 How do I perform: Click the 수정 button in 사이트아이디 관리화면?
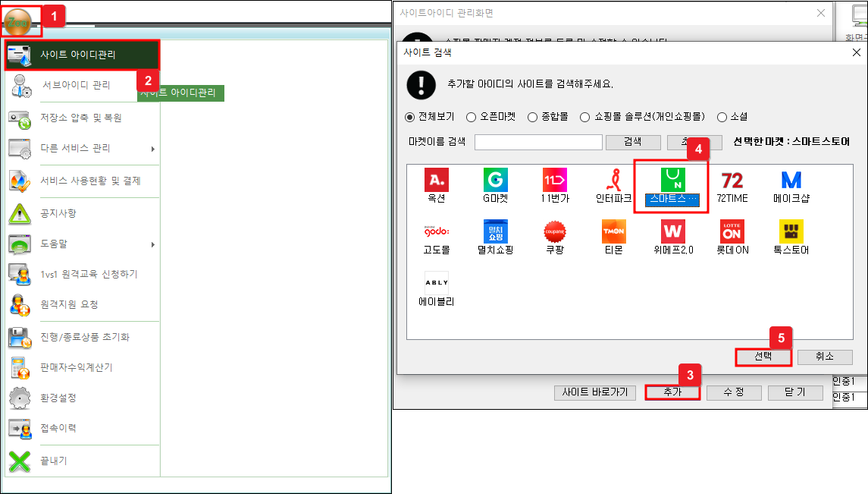click(x=734, y=392)
